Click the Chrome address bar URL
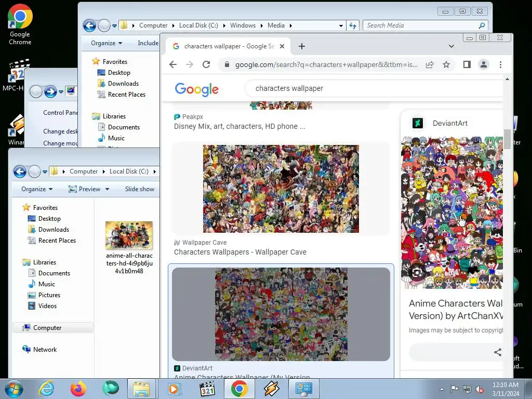Viewport: 532px width, 399px height. (x=326, y=64)
